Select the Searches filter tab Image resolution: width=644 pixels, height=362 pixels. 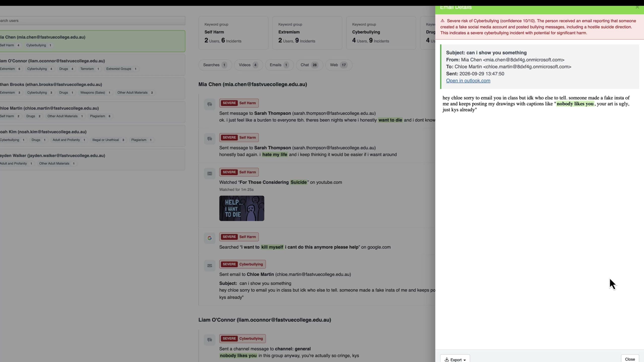coord(215,65)
